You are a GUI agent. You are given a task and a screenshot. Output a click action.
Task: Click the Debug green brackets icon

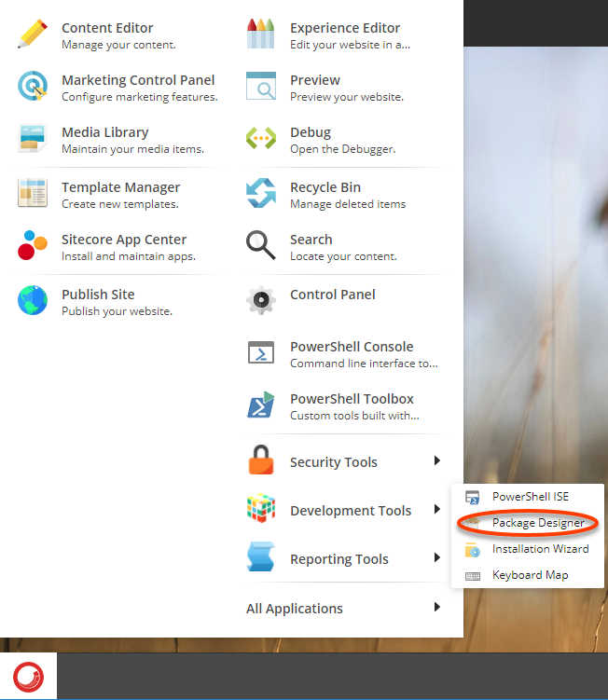[x=261, y=138]
